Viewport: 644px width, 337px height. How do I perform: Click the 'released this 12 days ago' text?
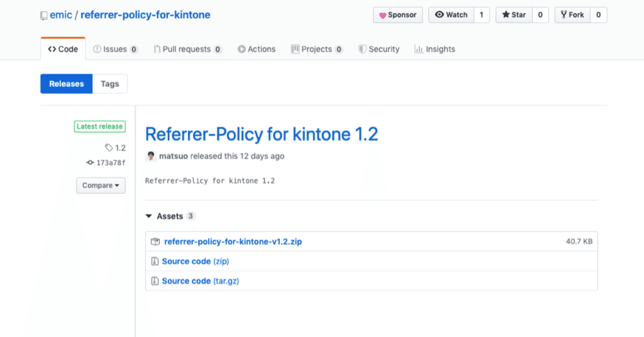(x=237, y=156)
